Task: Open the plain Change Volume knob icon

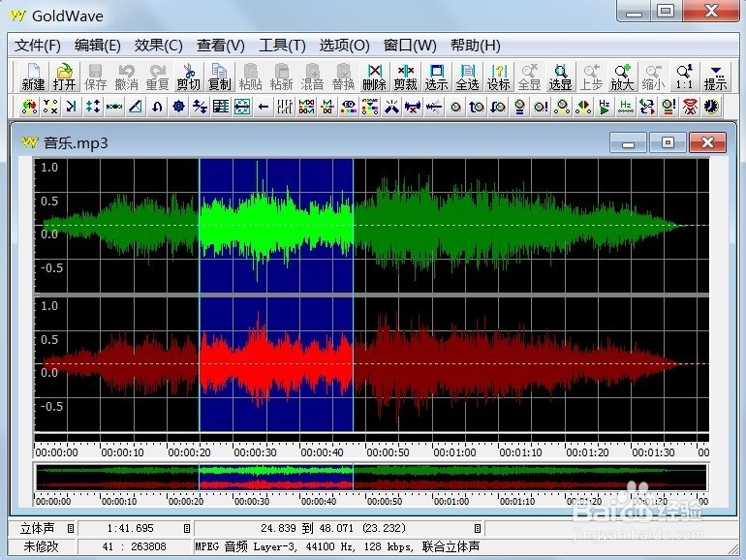Action: click(x=455, y=107)
